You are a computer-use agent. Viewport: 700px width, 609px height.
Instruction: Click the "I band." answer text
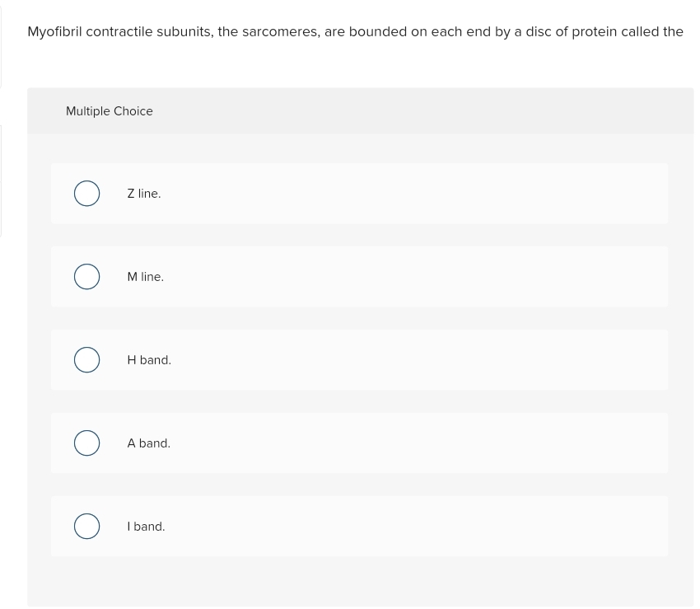point(146,527)
